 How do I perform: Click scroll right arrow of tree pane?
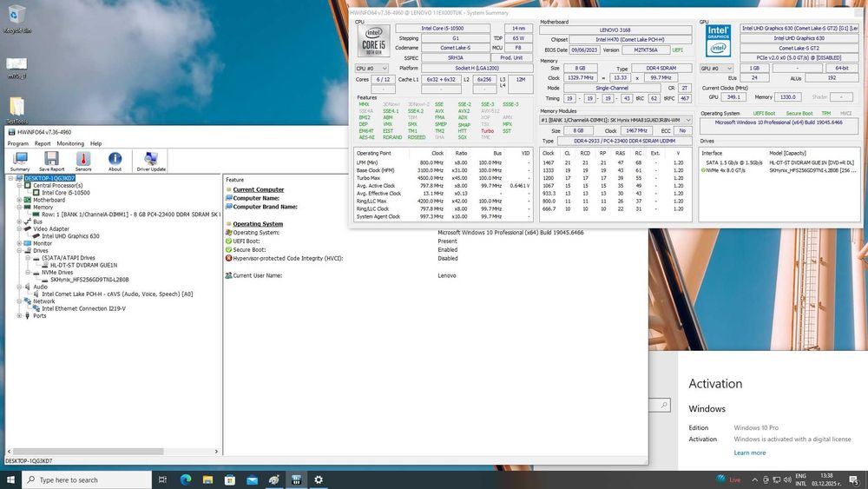coord(216,452)
